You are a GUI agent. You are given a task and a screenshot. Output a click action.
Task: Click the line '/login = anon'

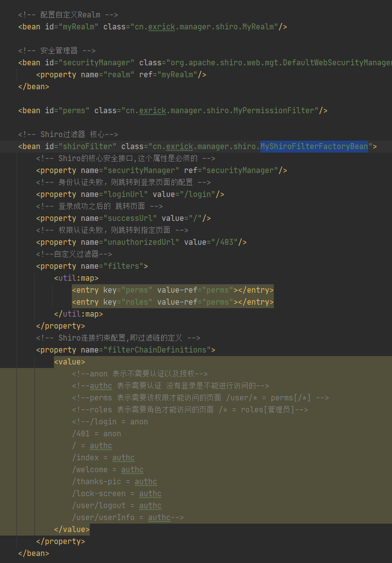[110, 421]
